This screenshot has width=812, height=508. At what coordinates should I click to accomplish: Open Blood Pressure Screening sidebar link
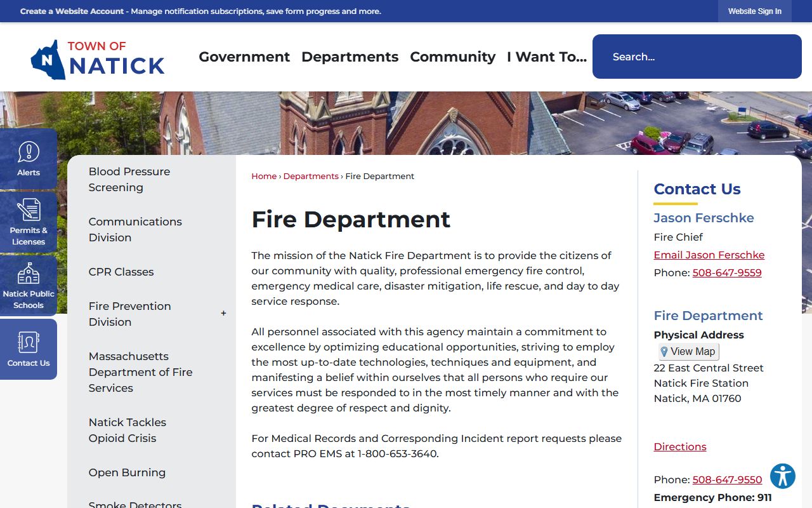click(x=129, y=180)
